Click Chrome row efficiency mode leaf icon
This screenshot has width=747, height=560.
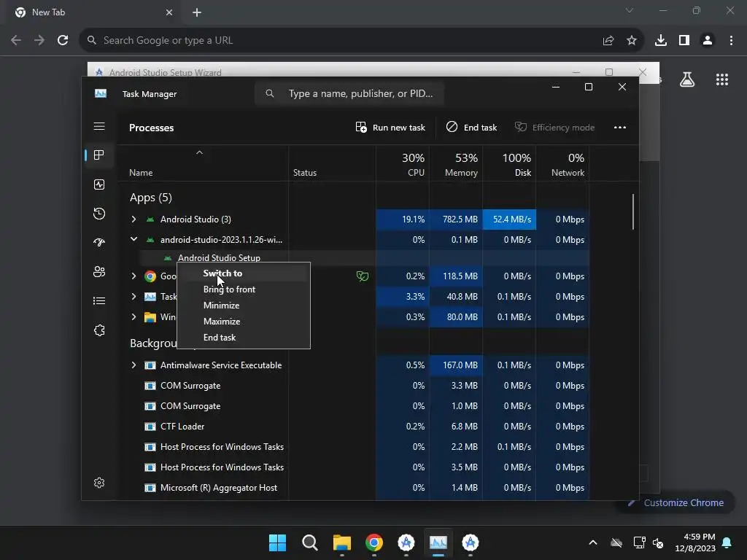click(363, 276)
